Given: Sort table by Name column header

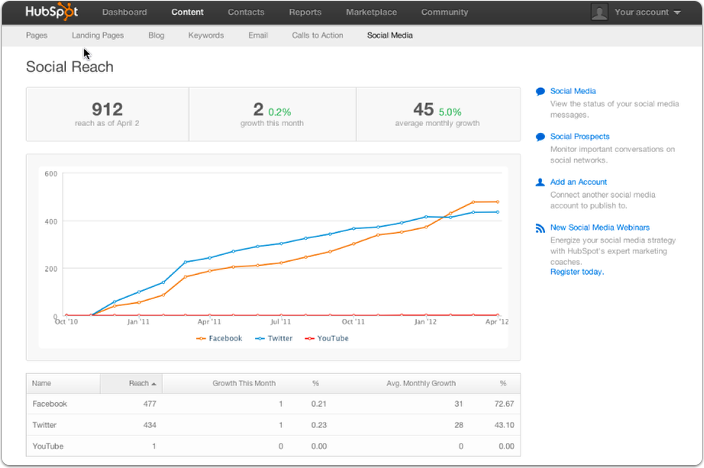Looking at the screenshot, I should (x=42, y=383).
